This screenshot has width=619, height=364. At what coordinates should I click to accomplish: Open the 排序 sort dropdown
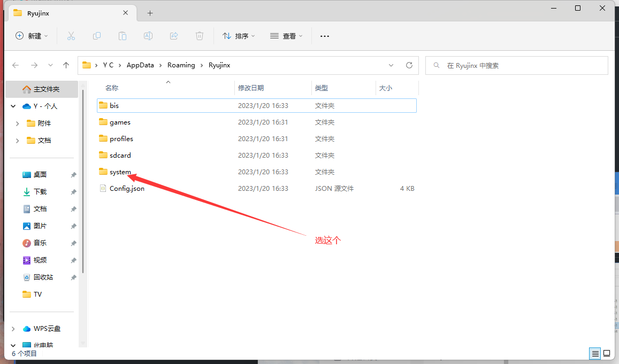click(x=239, y=36)
